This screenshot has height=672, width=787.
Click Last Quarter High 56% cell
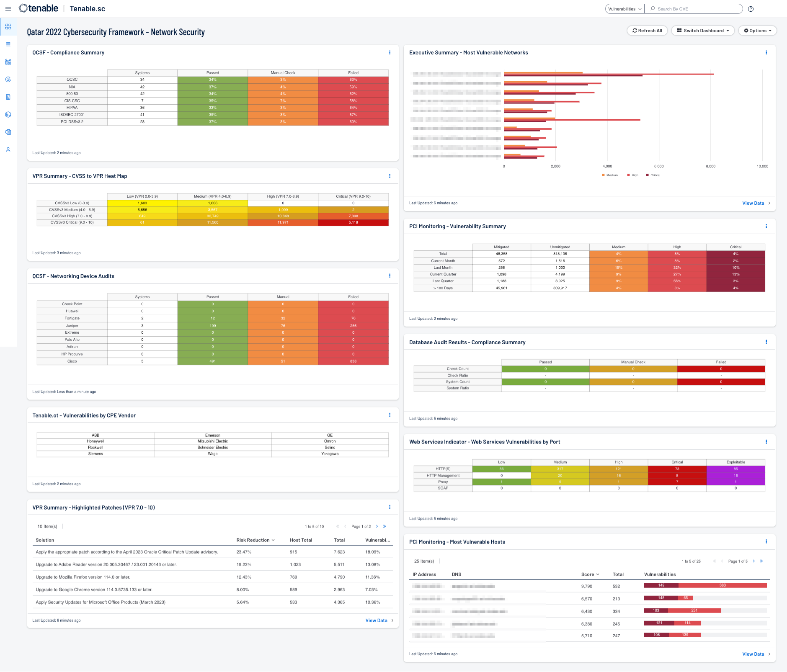(x=677, y=281)
